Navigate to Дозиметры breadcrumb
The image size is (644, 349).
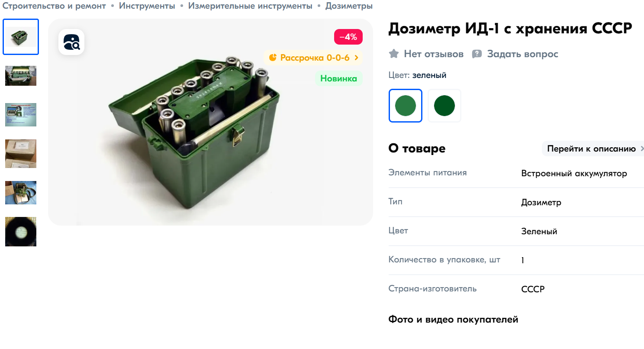point(349,6)
